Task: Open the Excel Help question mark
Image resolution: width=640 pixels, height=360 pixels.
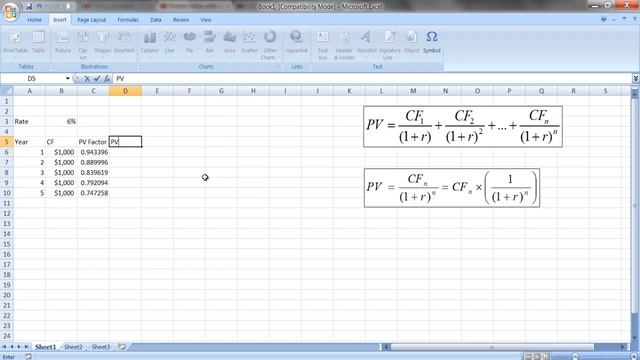Action: (x=604, y=19)
